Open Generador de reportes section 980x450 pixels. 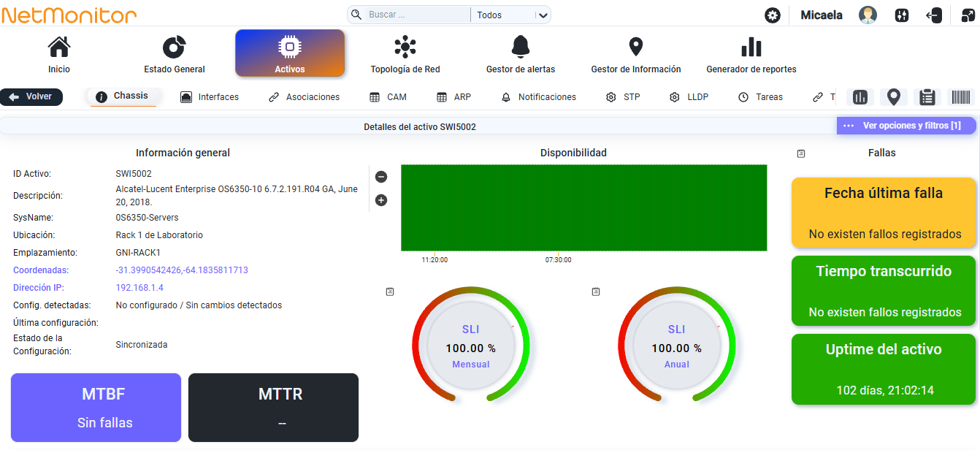(751, 54)
